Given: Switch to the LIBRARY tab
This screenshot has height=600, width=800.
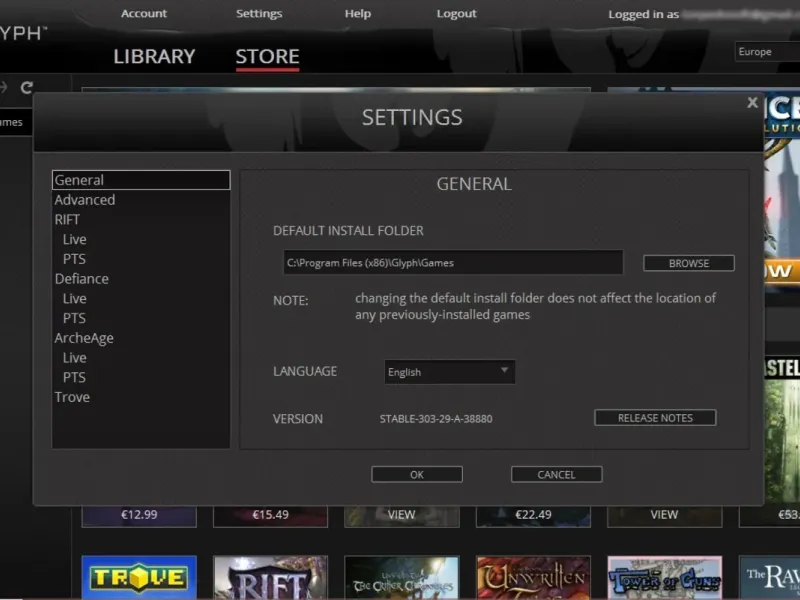Looking at the screenshot, I should [154, 56].
